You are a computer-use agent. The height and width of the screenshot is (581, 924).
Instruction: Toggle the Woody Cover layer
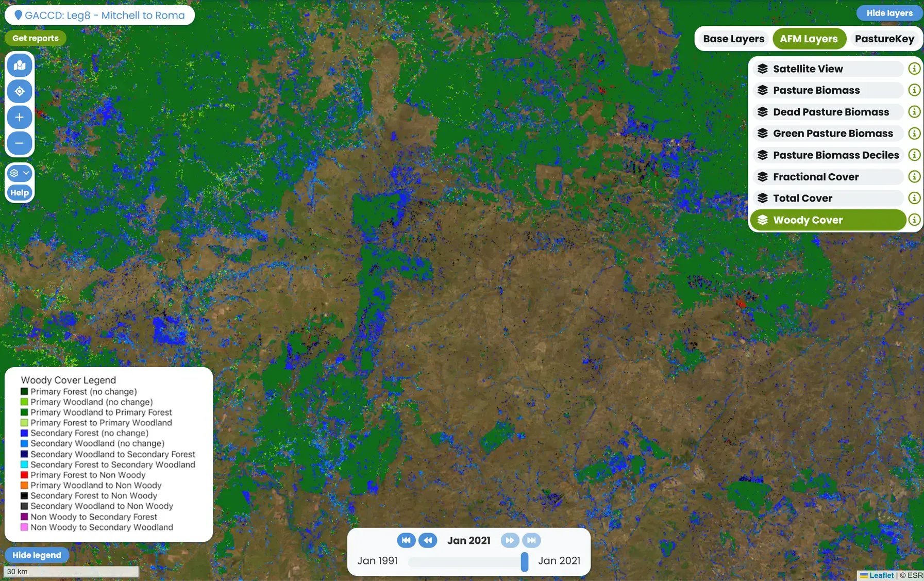tap(828, 220)
